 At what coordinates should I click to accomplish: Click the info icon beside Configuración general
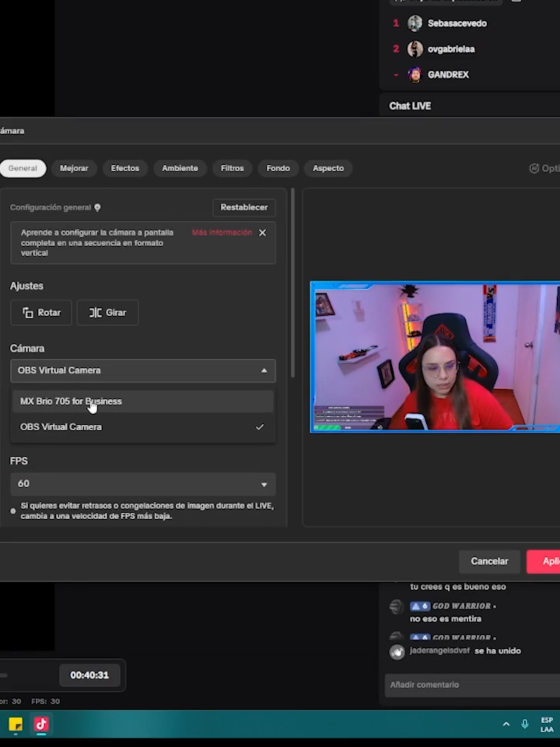pos(98,208)
